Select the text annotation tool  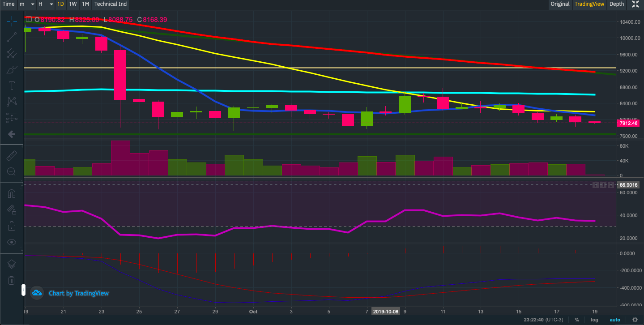[12, 86]
